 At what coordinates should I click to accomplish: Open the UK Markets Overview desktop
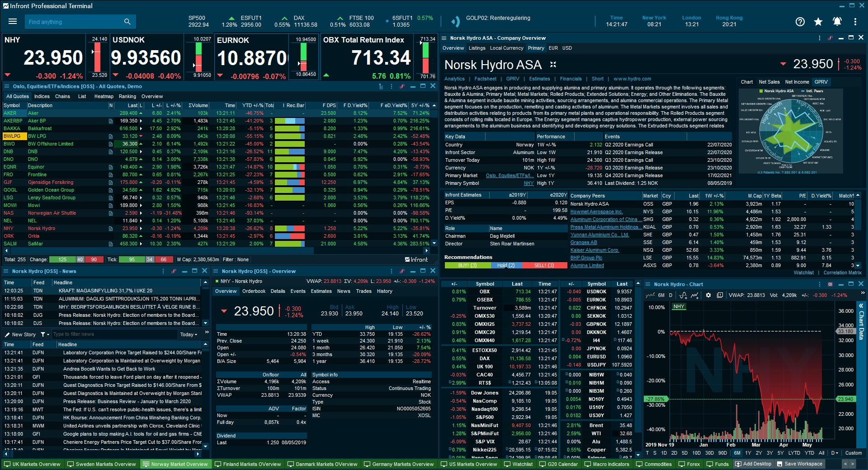pos(32,464)
